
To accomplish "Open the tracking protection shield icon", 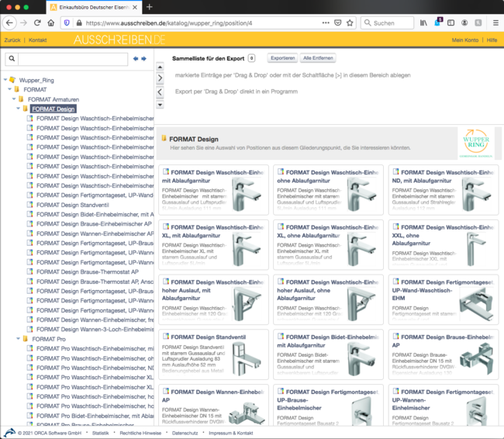I will [67, 22].
